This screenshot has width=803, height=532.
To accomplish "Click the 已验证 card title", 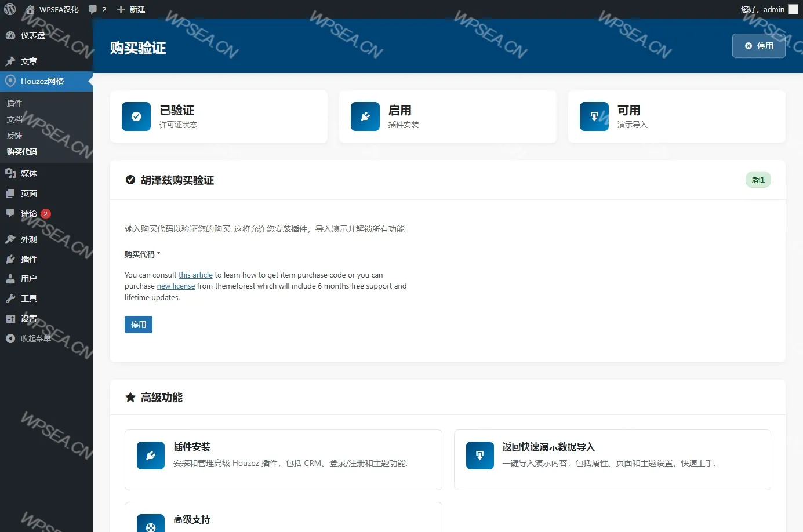I will (x=177, y=110).
